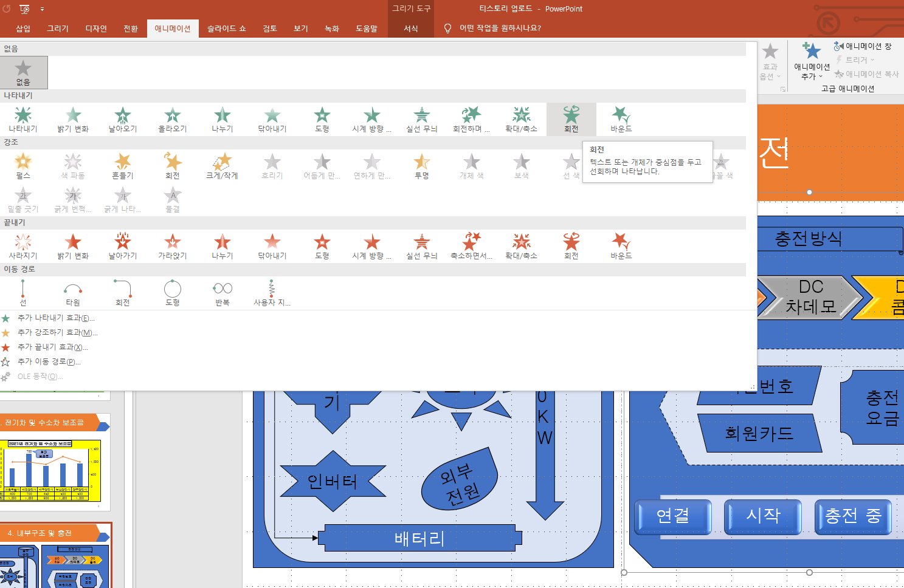Apply the exit 바운드 effect
904x588 pixels.
tap(621, 246)
